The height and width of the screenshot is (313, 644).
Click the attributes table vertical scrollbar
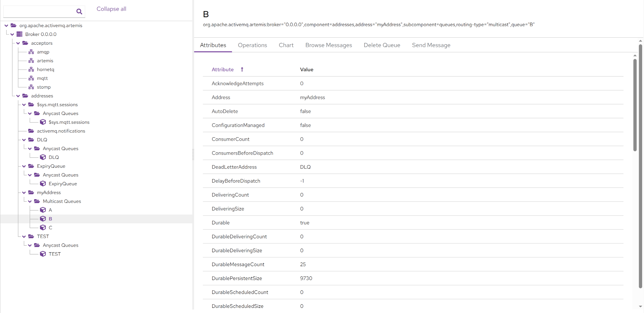click(x=635, y=106)
